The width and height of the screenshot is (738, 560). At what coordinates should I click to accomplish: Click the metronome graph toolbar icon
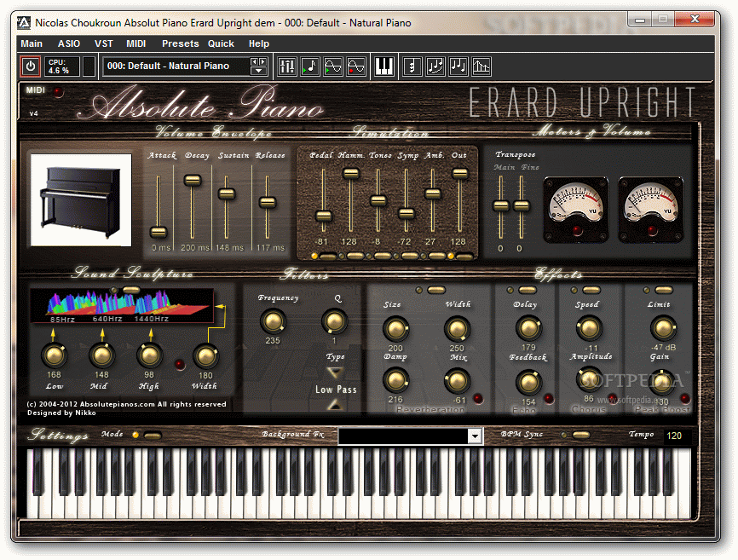(481, 66)
